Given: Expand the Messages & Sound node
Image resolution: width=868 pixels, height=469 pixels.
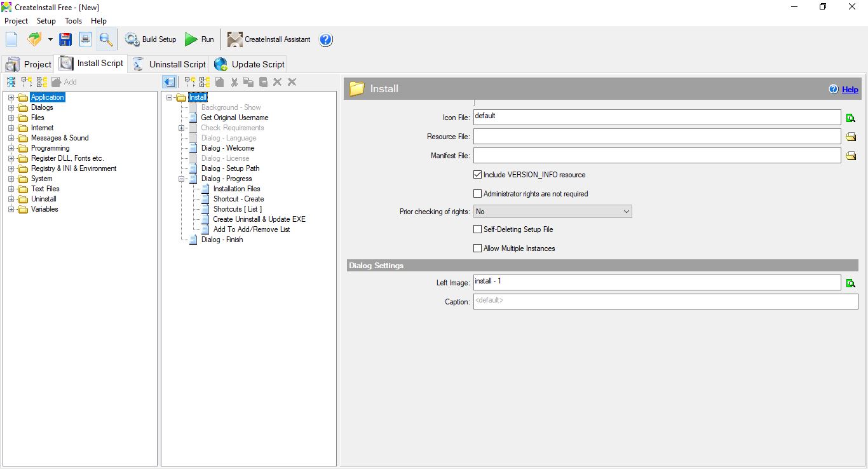Looking at the screenshot, I should 11,138.
